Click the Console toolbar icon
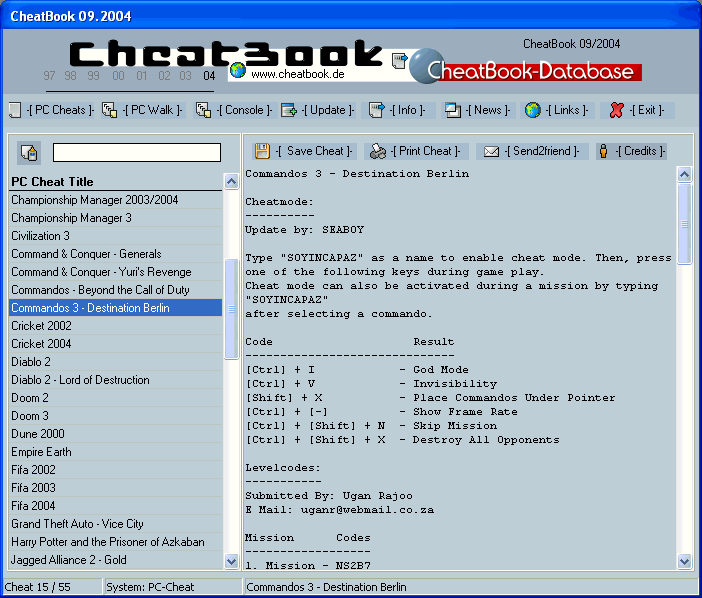This screenshot has width=702, height=598. coord(204,110)
